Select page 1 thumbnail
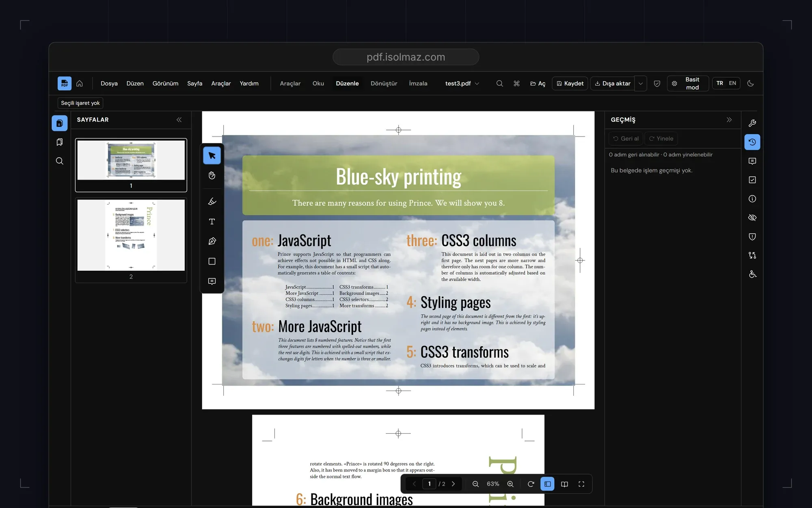 131,165
